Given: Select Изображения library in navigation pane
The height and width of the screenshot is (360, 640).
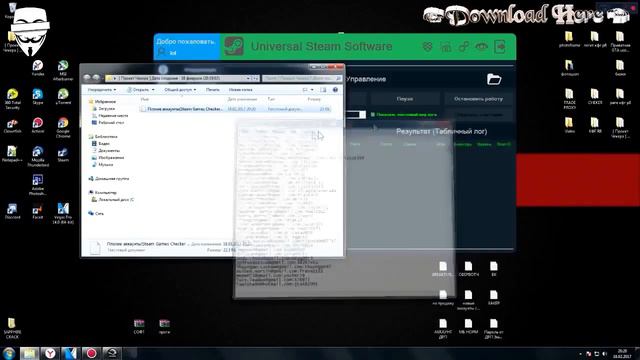Looking at the screenshot, I should [108, 158].
